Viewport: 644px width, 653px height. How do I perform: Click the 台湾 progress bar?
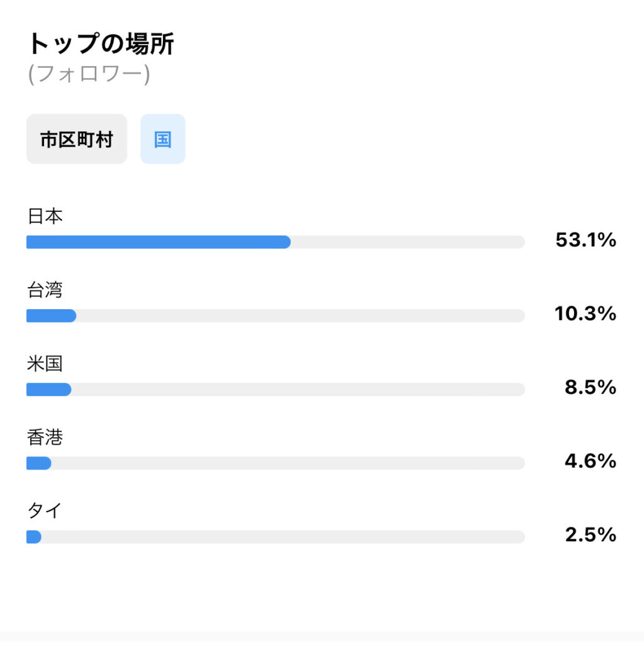pyautogui.click(x=275, y=316)
